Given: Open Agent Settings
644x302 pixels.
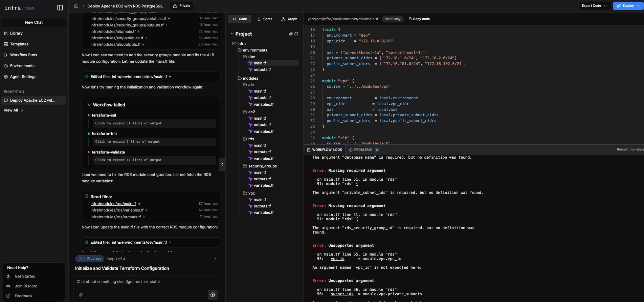Looking at the screenshot, I should (23, 77).
